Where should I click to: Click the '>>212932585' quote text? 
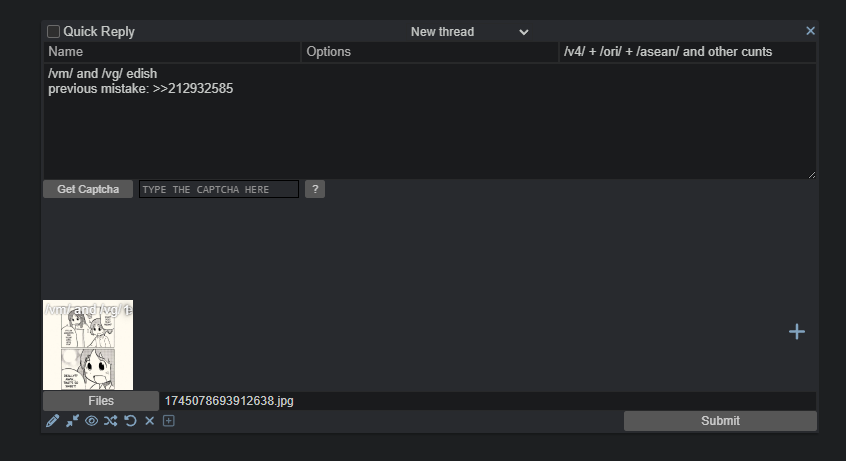click(193, 89)
